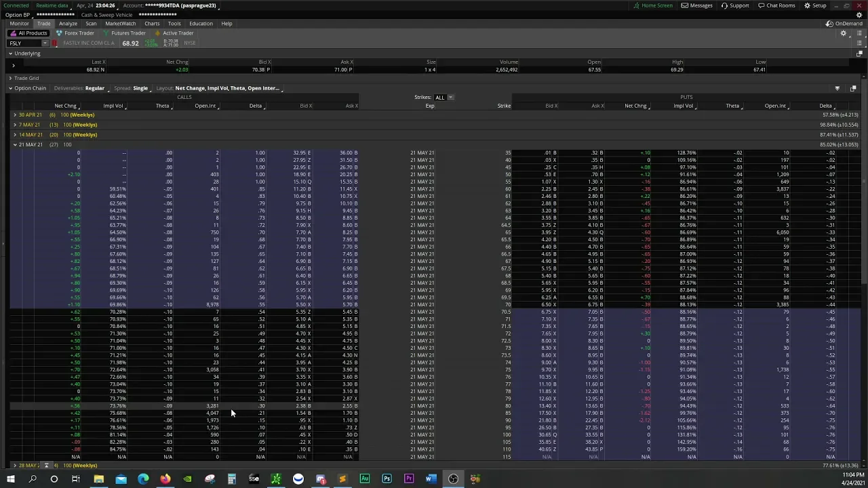Screen dimensions: 868x488
Task: Collapse the 21 MAY 21 expiration row
Action: pyautogui.click(x=15, y=144)
